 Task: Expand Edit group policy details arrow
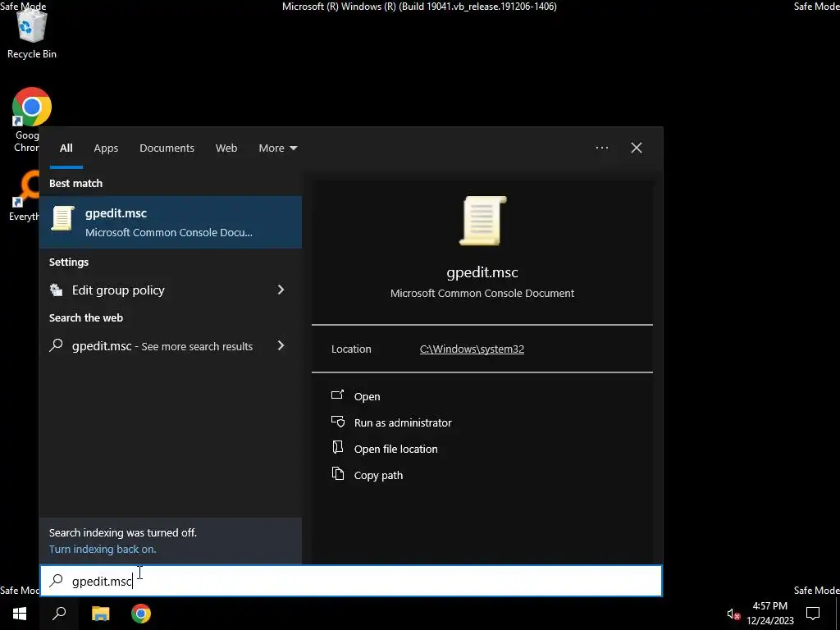tap(281, 290)
